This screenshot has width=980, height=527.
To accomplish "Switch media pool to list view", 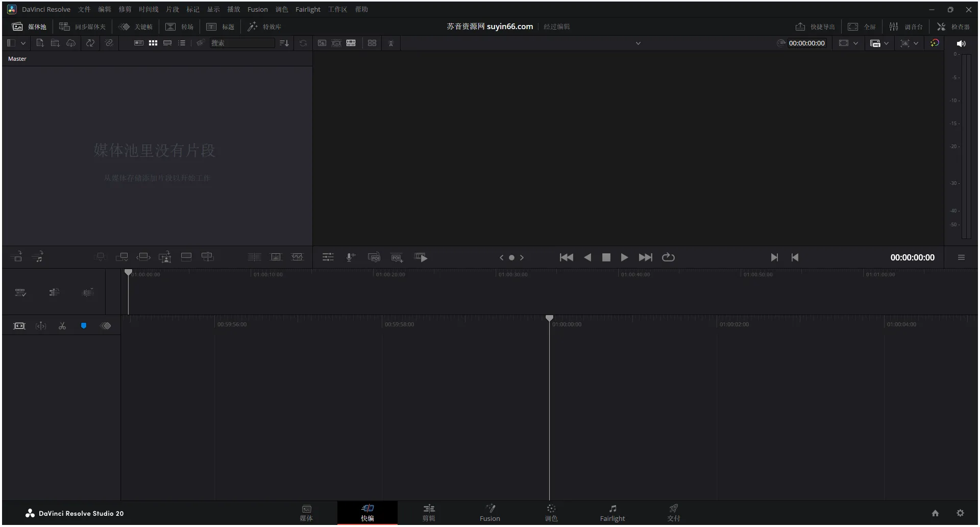I will click(182, 43).
